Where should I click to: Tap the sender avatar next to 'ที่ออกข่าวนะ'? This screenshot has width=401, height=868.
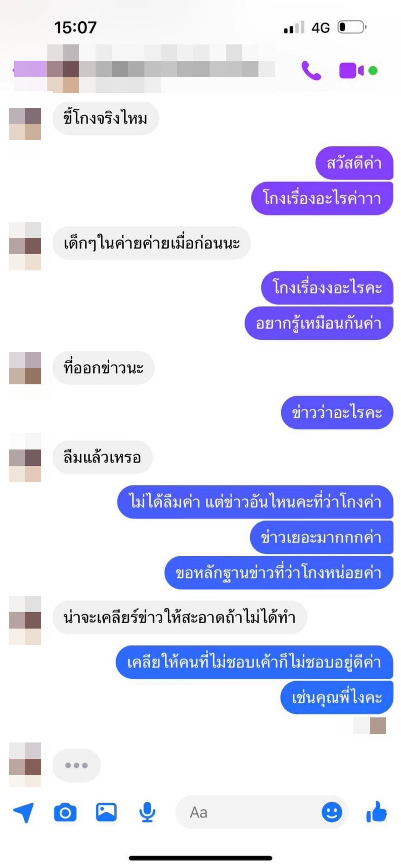click(x=25, y=368)
